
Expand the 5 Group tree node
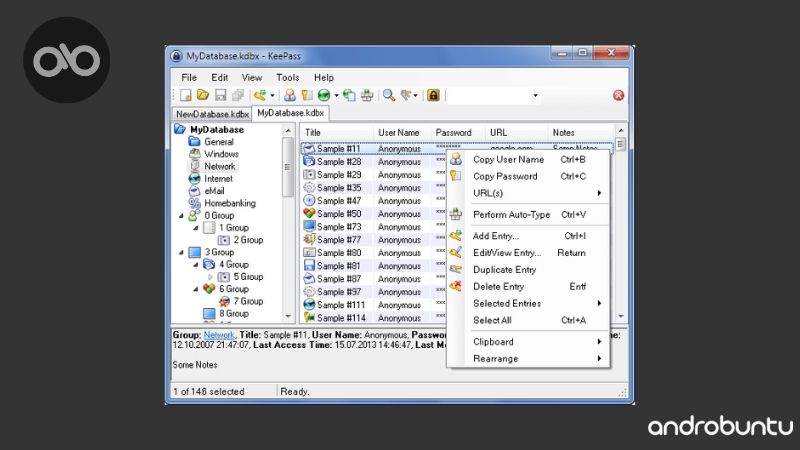click(x=210, y=277)
